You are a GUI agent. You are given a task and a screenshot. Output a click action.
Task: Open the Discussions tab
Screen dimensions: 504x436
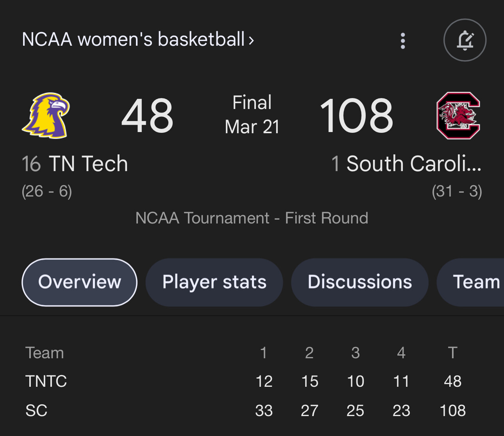click(359, 282)
